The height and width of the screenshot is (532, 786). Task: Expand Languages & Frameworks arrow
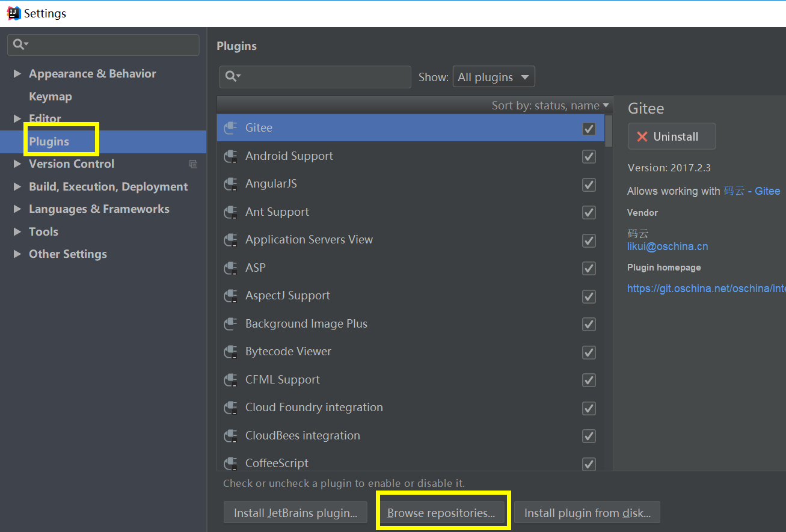pyautogui.click(x=17, y=209)
